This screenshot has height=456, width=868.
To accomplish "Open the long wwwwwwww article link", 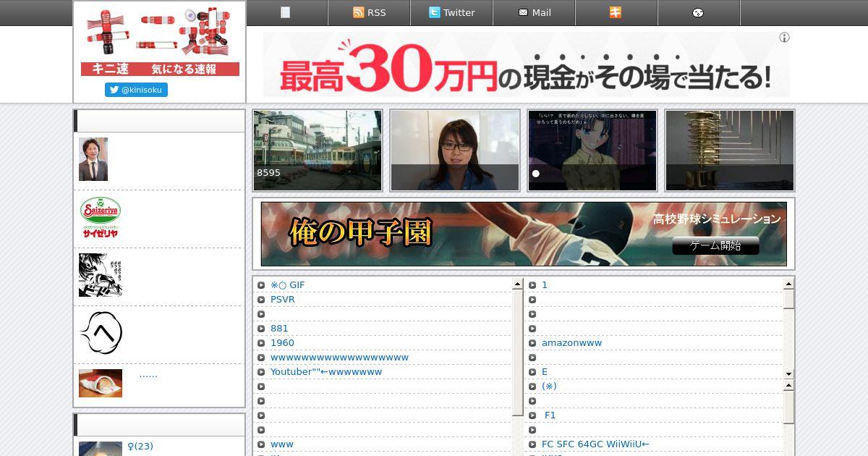I will tap(339, 358).
